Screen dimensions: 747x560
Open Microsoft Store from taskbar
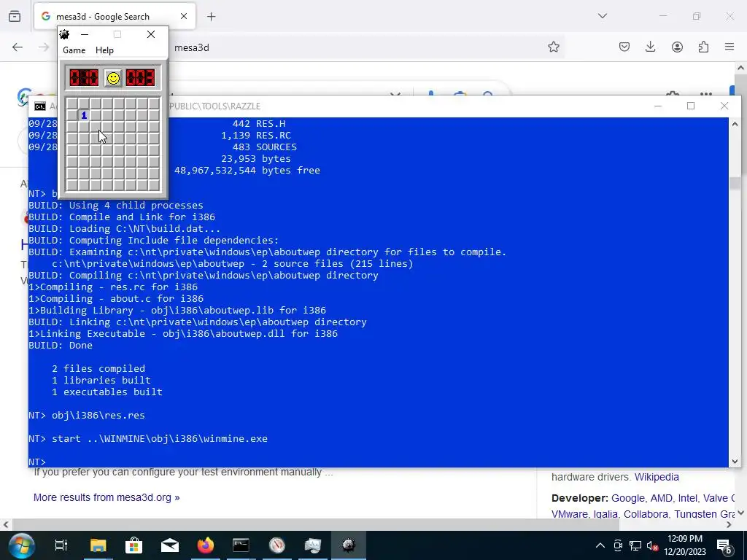(134, 545)
